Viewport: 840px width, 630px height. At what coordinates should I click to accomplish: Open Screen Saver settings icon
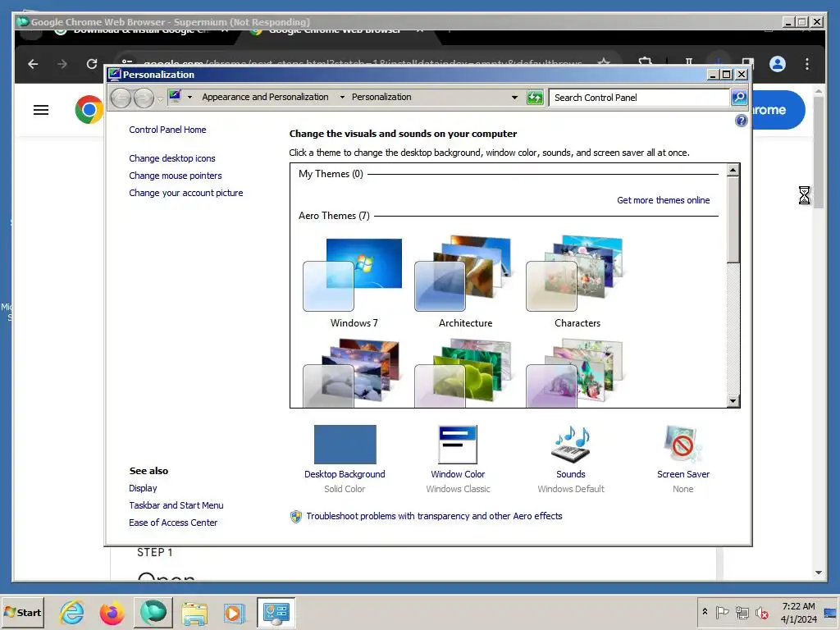point(682,445)
